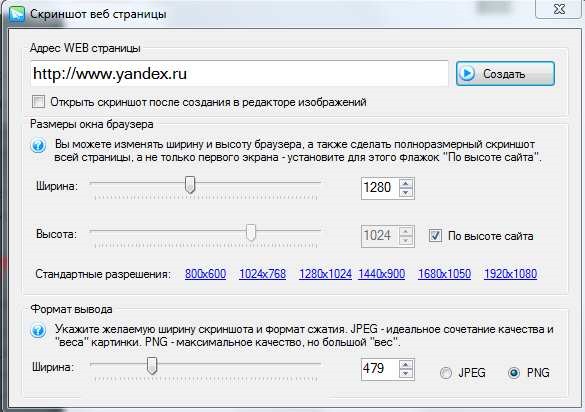Choose the 1920x1080 resolution link

(x=510, y=274)
